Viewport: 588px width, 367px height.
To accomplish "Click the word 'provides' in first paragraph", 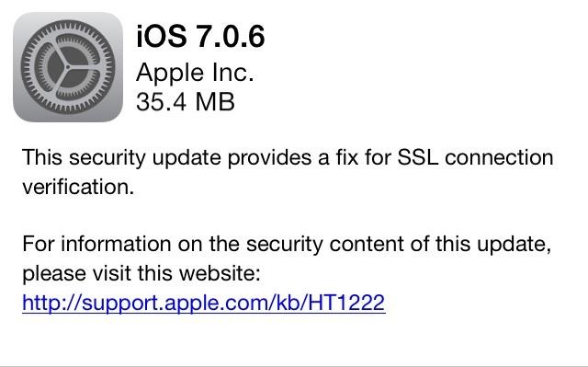I will (269, 158).
